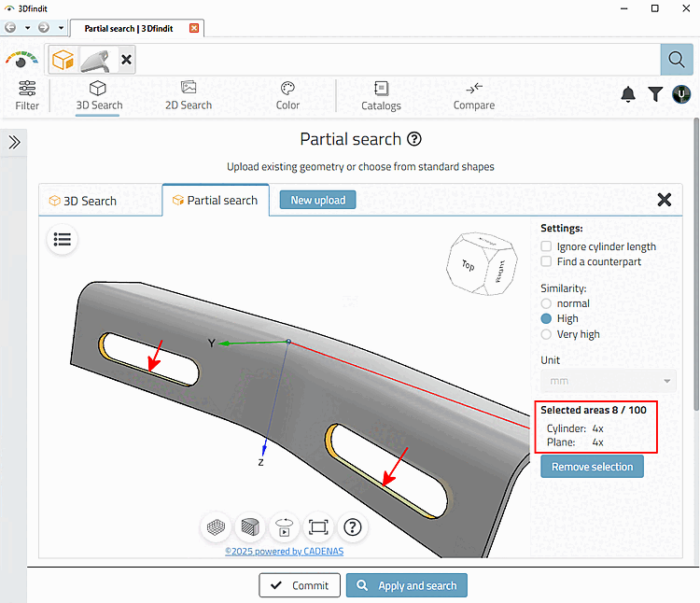This screenshot has width=700, height=603.
Task: Click the 3Dfindit gauge logo
Action: 21,60
